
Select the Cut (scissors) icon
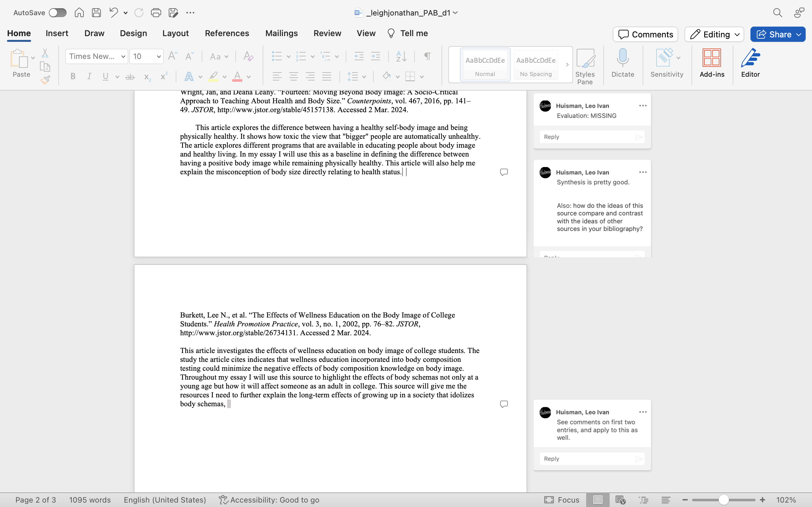click(45, 53)
